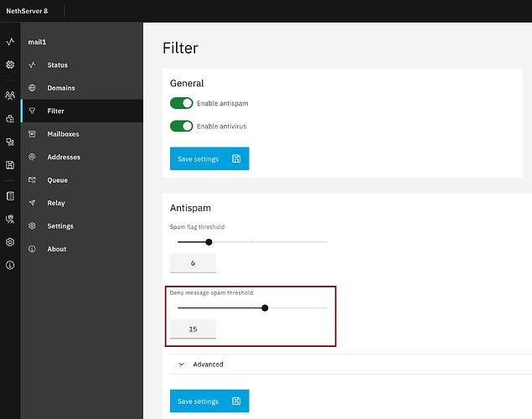The image size is (532, 419).
Task: Click the Spam flag threshold slider handle
Action: pos(209,242)
